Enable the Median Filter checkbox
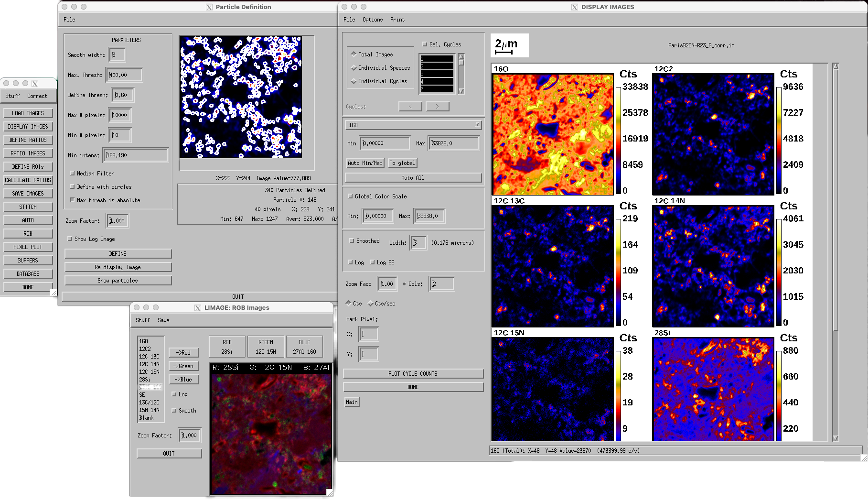868x501 pixels. pos(73,174)
